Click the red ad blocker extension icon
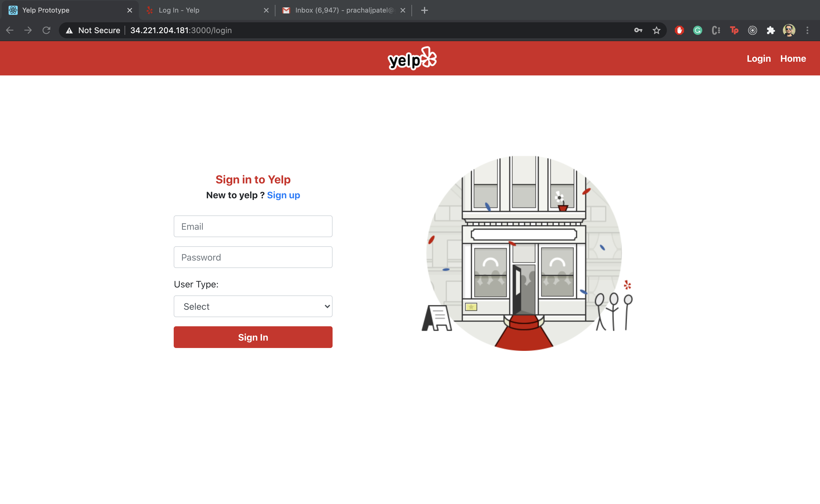 click(x=679, y=30)
